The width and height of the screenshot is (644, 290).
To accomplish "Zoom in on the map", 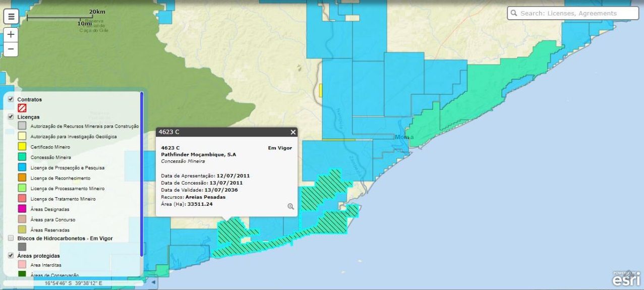I will pyautogui.click(x=11, y=35).
